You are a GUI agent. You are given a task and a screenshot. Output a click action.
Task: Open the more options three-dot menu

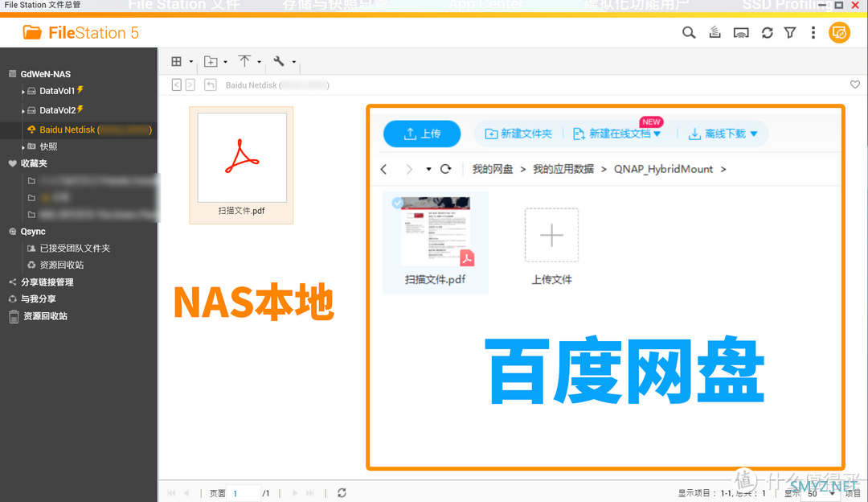(813, 33)
